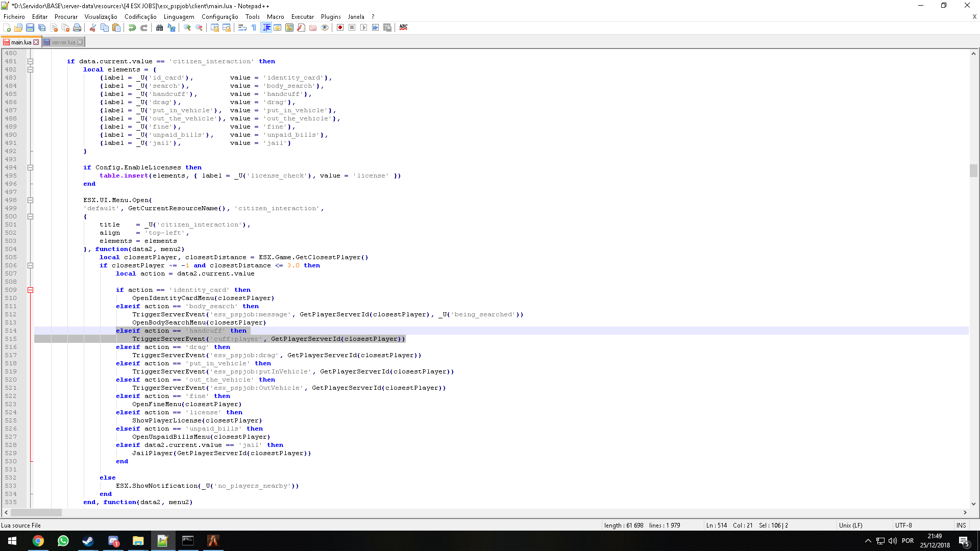Click the Start macro recording icon

[x=340, y=28]
